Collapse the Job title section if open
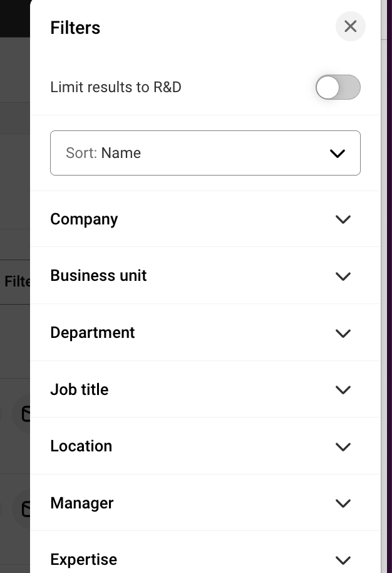Screen dimensions: 392x573 click(x=205, y=389)
